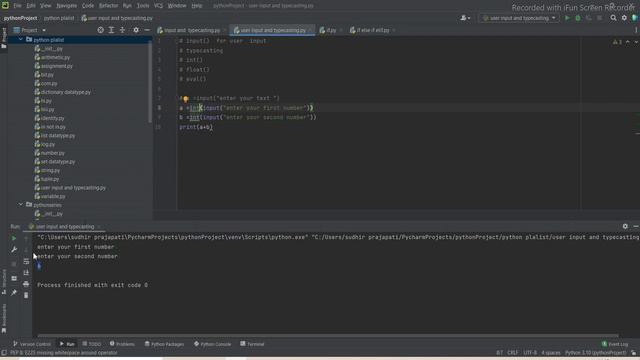Image resolution: width=640 pixels, height=360 pixels.
Task: Open the Code menu
Action: tap(88, 6)
